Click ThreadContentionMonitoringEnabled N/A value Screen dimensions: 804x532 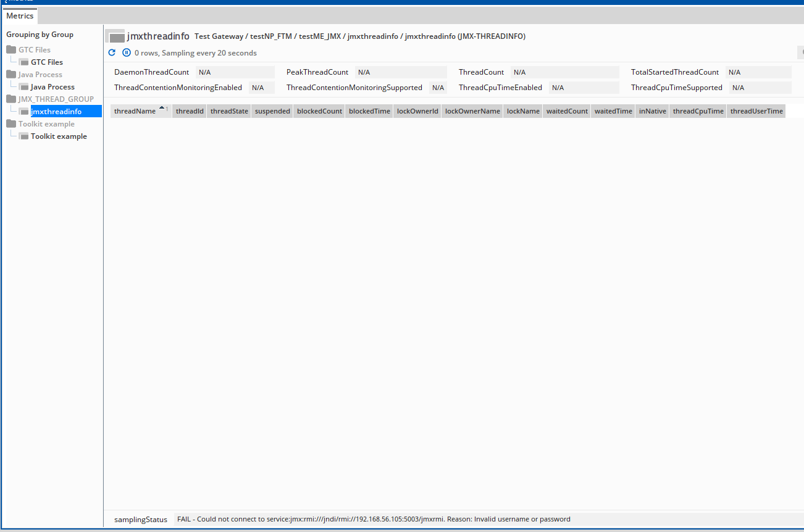[262, 88]
